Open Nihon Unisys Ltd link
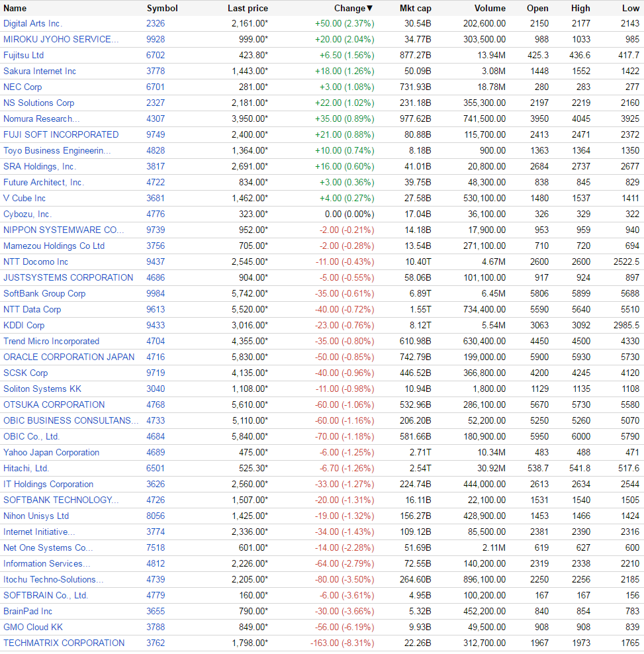 tap(36, 516)
